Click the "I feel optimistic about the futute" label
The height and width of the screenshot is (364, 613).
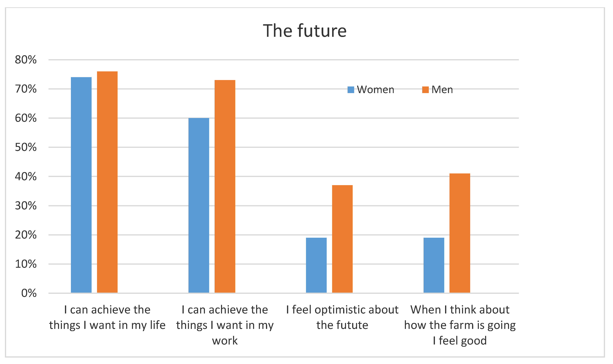tap(342, 317)
